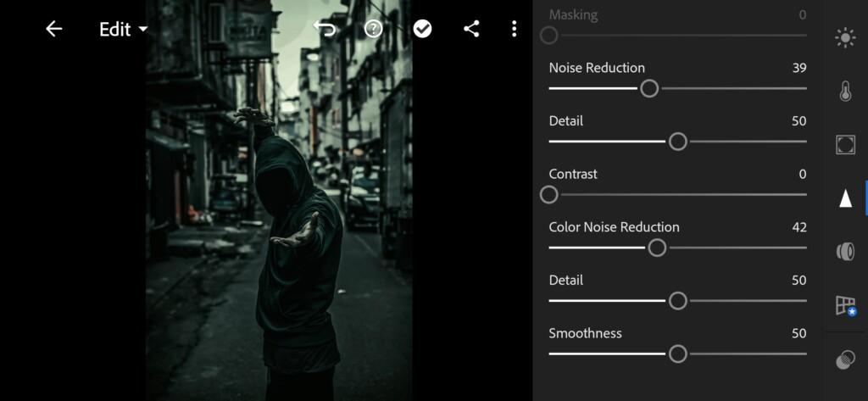
Task: Click the Color Noise Detail slider handle
Action: pos(677,301)
